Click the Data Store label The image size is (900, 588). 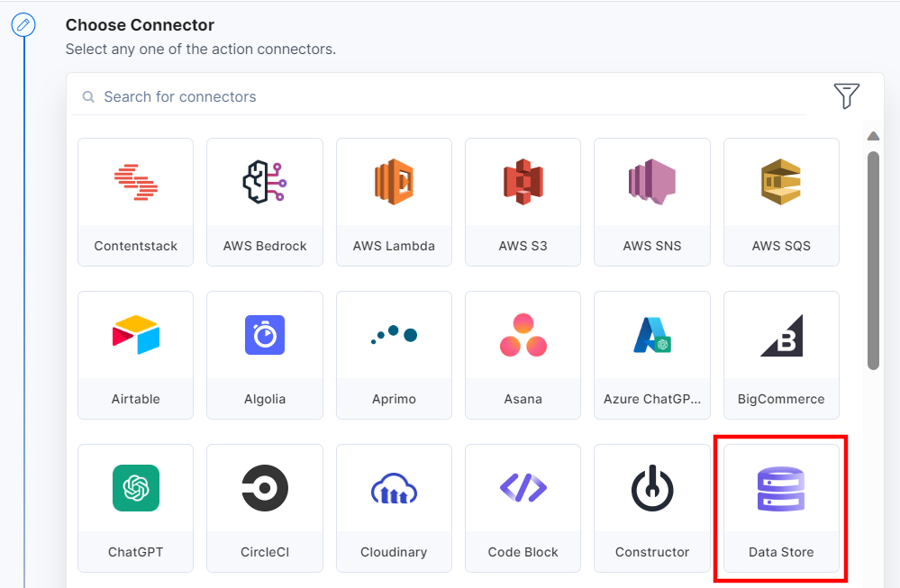(x=781, y=553)
